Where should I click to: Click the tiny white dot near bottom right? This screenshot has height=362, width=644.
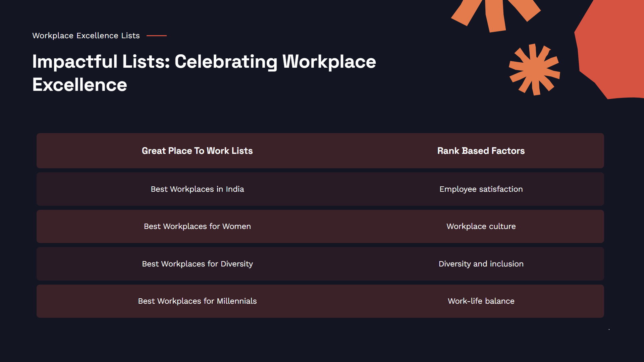click(609, 329)
